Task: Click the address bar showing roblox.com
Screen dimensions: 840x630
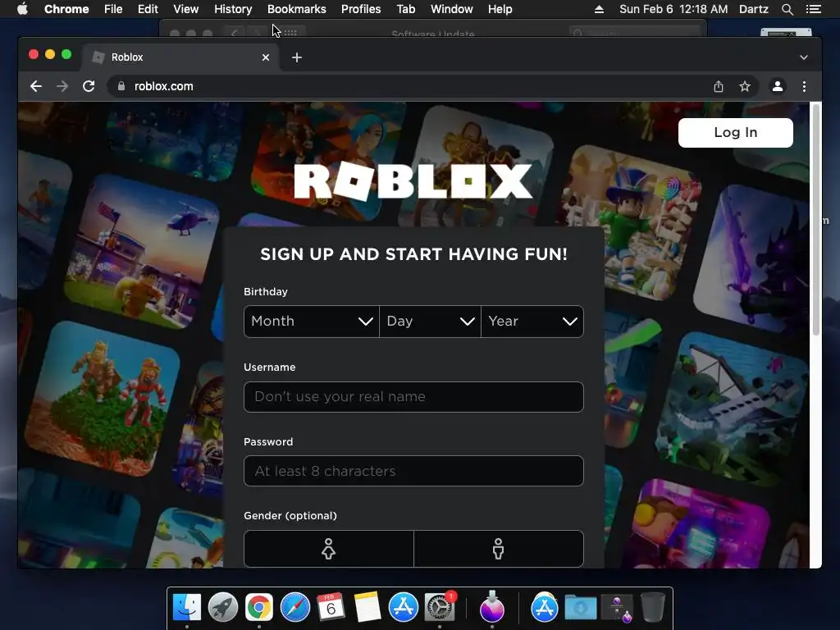Action: (407, 86)
